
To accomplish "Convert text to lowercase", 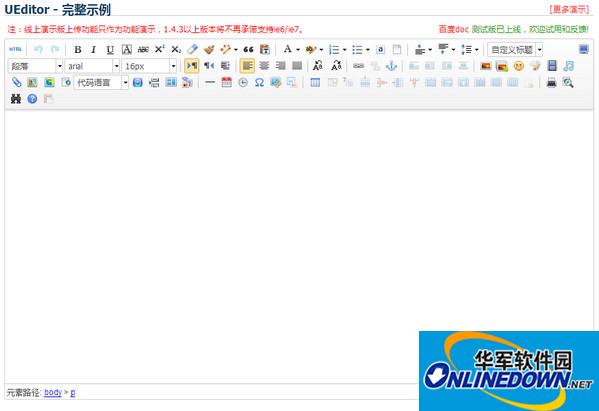I will (336, 66).
